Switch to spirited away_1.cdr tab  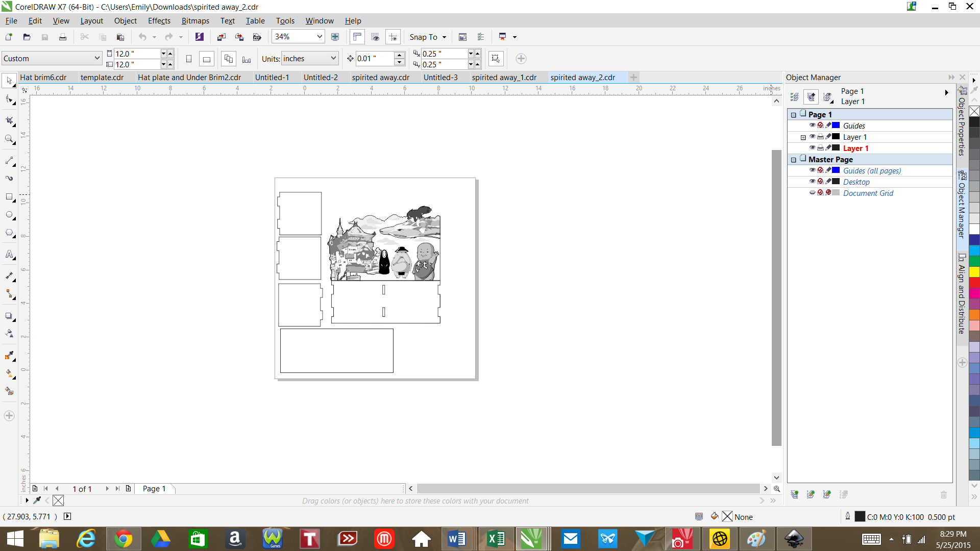coord(504,78)
